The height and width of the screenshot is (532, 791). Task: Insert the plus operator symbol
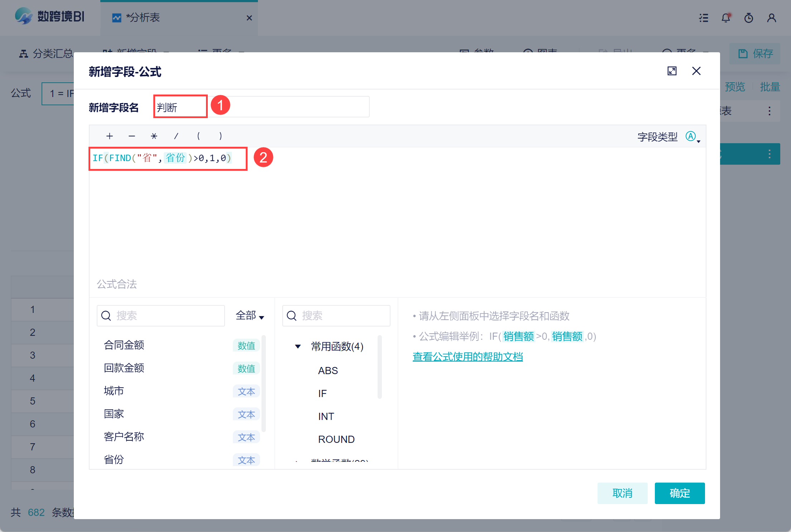(x=110, y=136)
